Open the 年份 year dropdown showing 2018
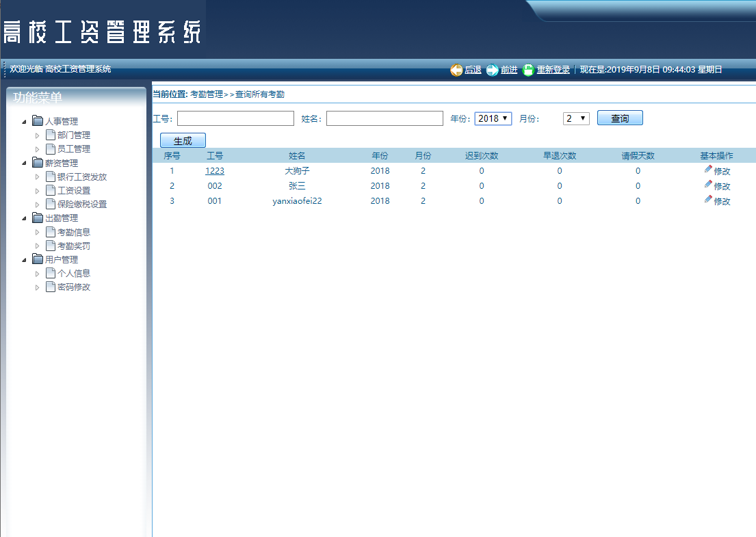 pos(493,118)
